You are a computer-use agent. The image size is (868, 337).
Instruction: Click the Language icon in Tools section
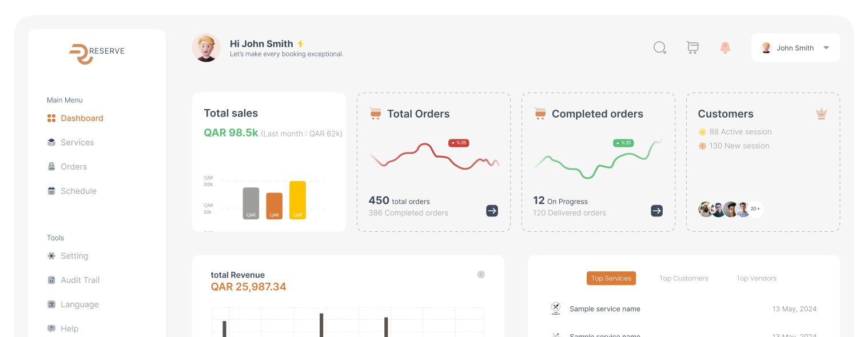[x=51, y=304]
